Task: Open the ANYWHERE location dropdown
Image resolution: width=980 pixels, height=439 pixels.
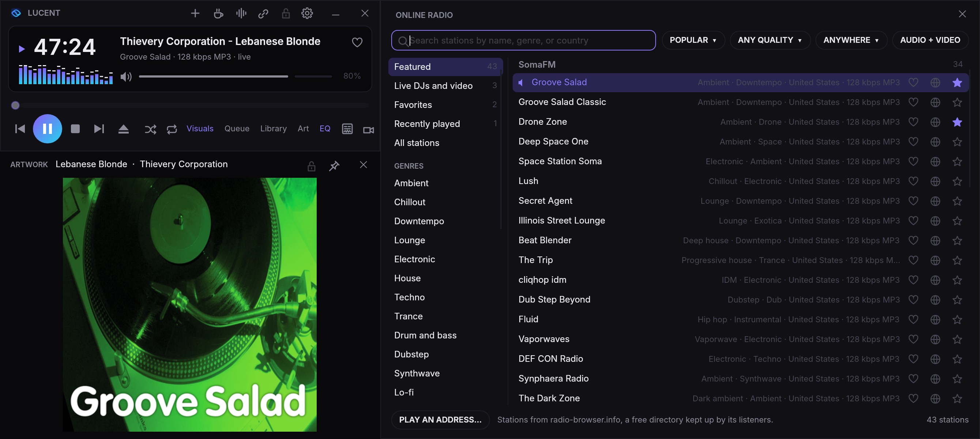Action: (x=851, y=40)
